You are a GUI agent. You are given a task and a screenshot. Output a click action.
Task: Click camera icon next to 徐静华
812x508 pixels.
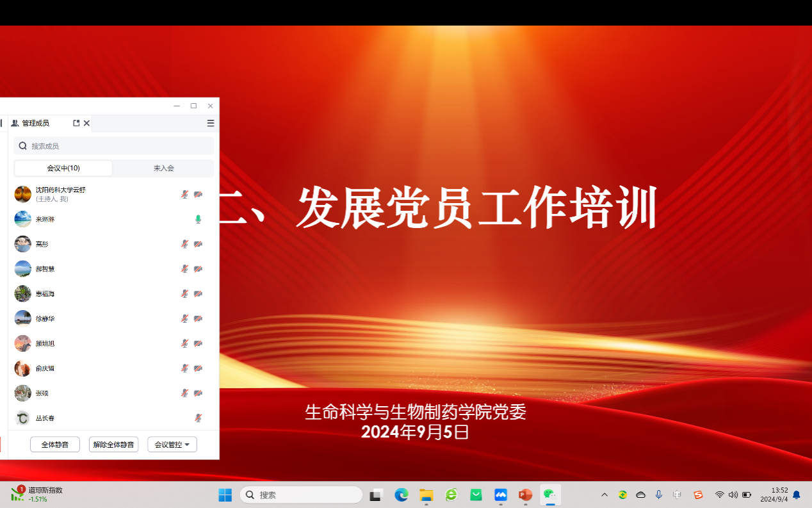coord(198,318)
